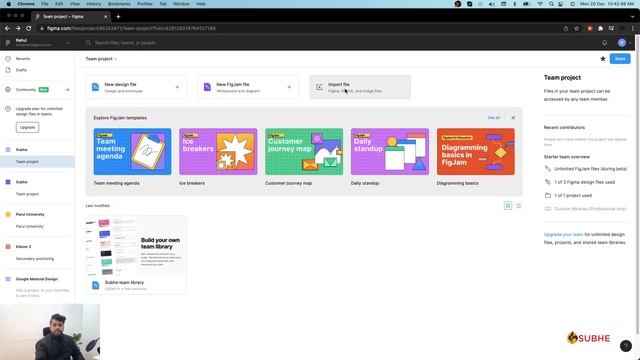Image resolution: width=640 pixels, height=360 pixels.
Task: Click the Wi-Fi status icon
Action: point(540,4)
